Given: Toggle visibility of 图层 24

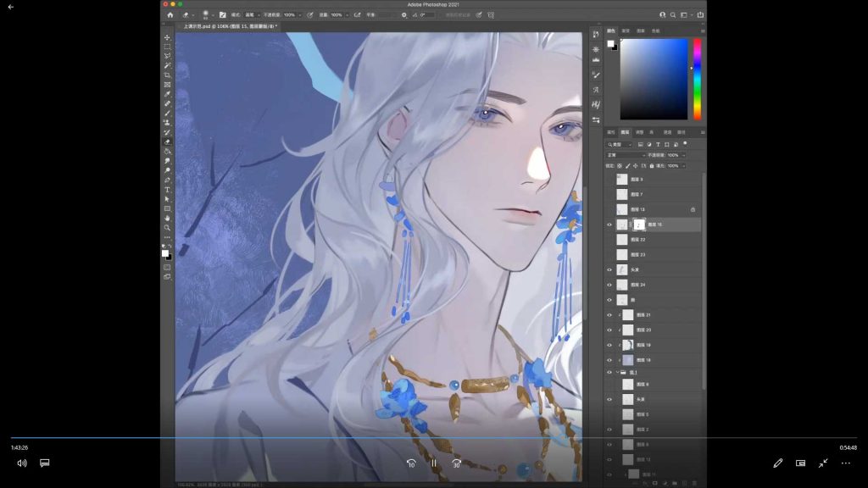Looking at the screenshot, I should [609, 285].
